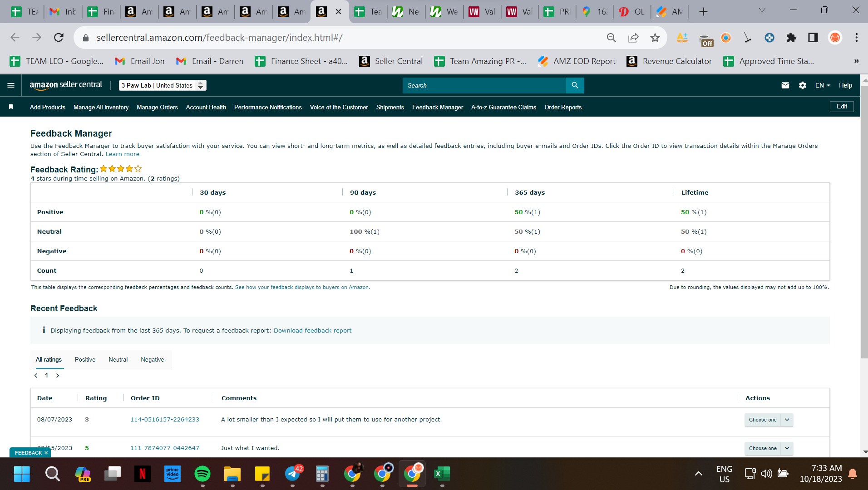Click the search magnifier button in Seller Central

coord(575,85)
